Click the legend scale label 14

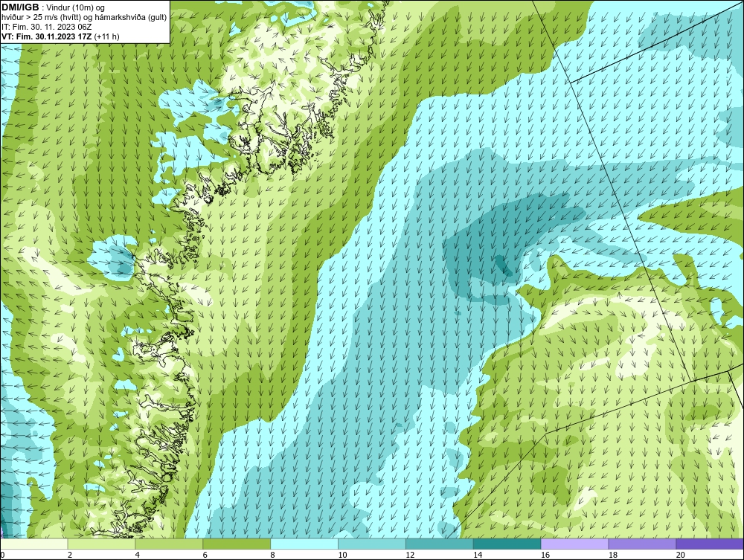tap(478, 555)
